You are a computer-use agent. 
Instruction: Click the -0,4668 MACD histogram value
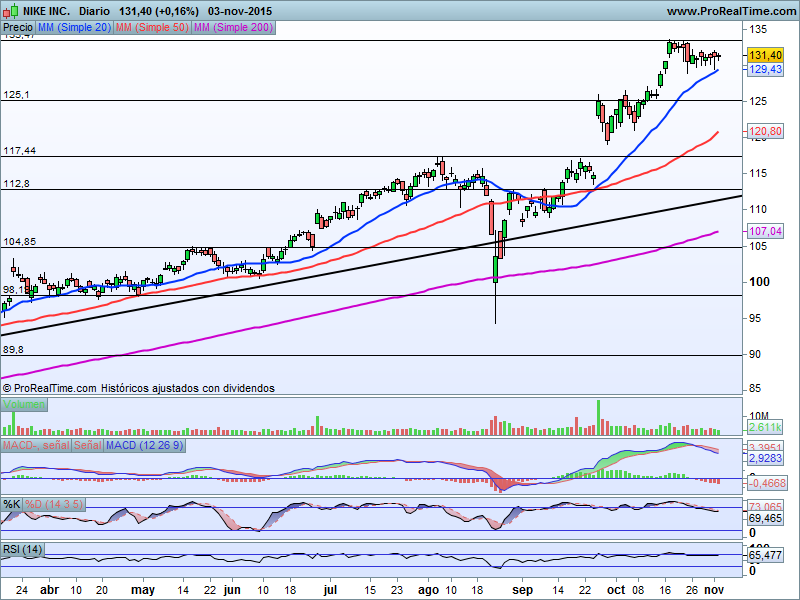tap(767, 483)
